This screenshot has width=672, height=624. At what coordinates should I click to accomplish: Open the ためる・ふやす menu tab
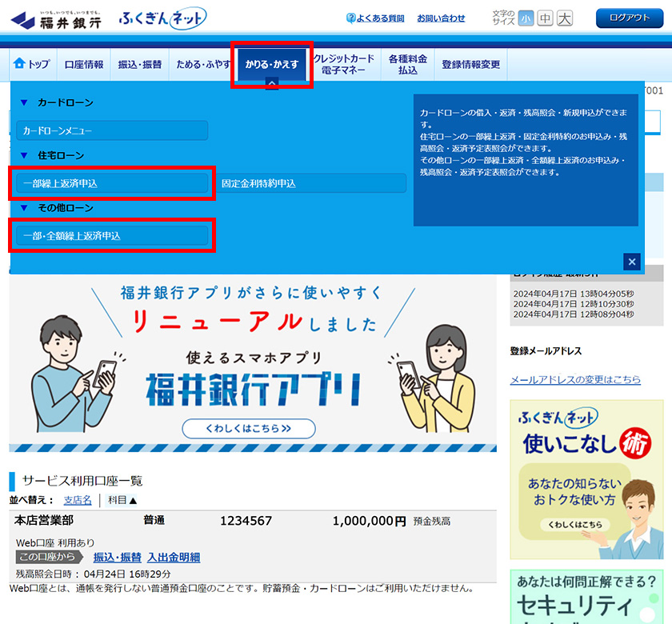pyautogui.click(x=203, y=64)
